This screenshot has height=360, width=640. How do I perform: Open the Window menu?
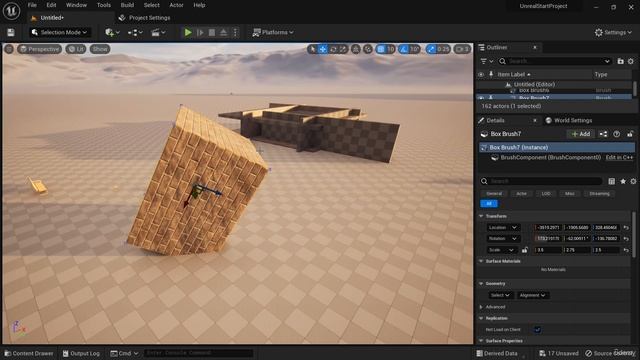[76, 5]
